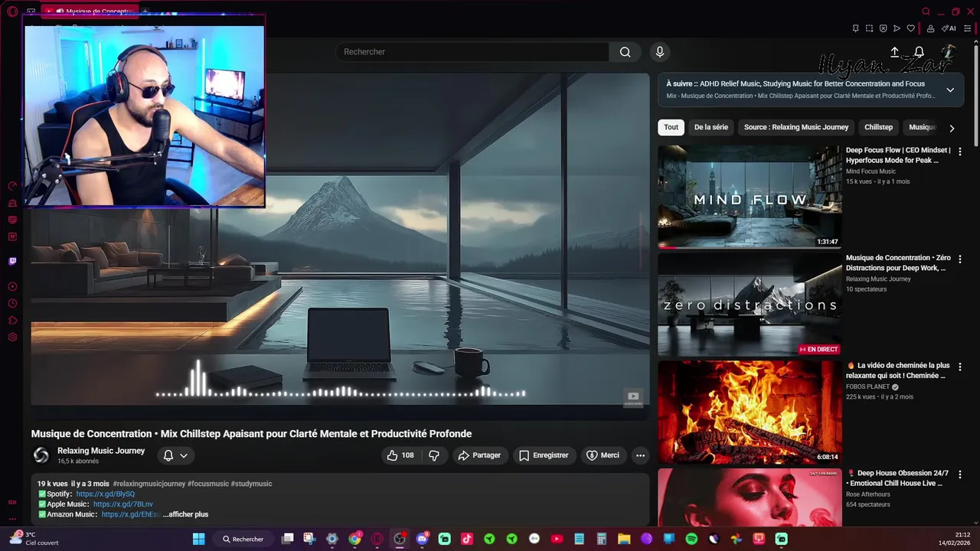
Task: Click the #focusmusic hashtag in description
Action: [x=208, y=484]
